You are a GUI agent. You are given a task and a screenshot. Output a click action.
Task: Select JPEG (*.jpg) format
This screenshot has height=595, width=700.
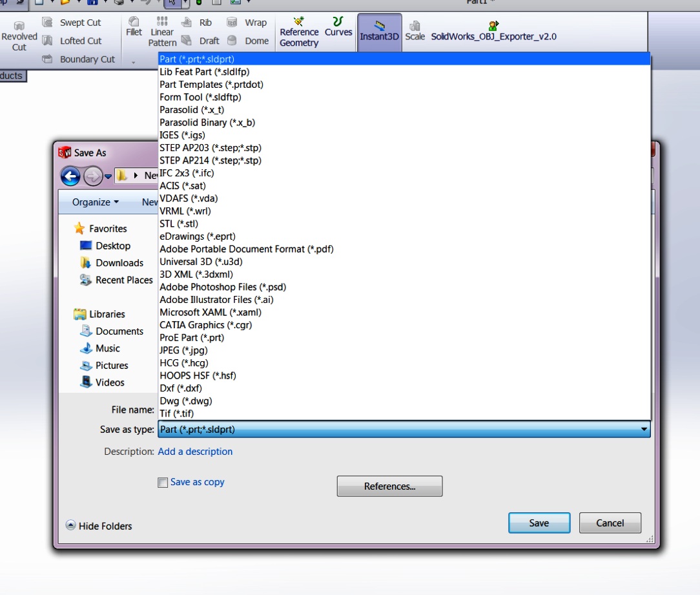[404, 350]
